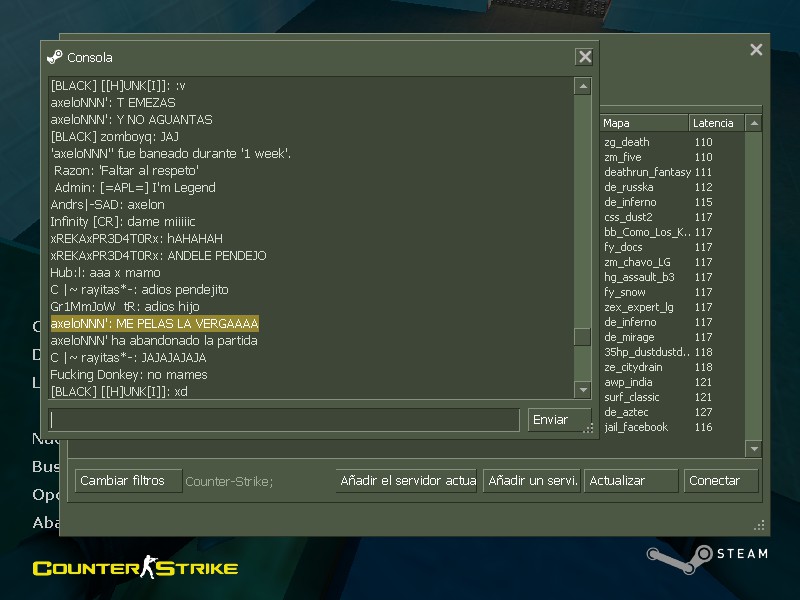Refresh the list with Actualizar
This screenshot has height=600, width=800.
point(631,481)
